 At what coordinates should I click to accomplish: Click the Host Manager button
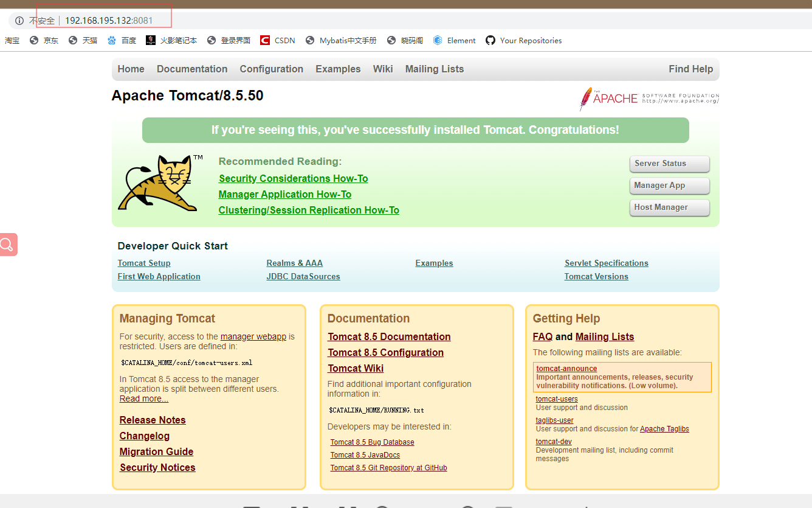point(669,207)
